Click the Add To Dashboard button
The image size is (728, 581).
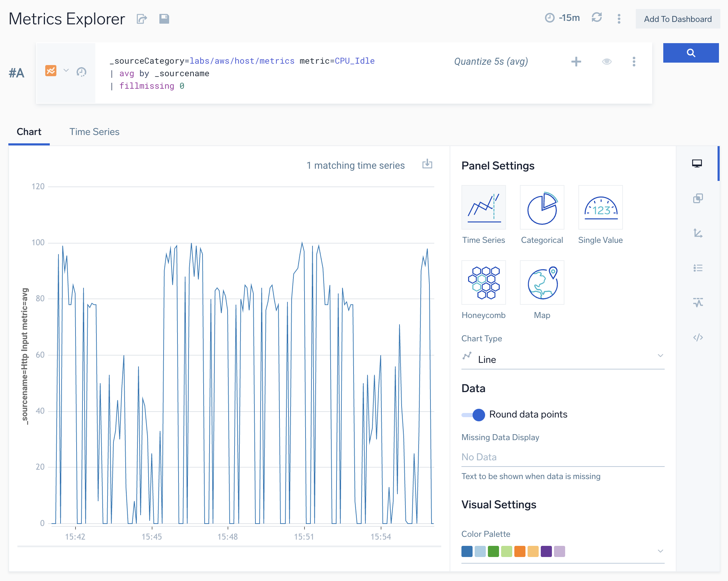pos(677,19)
